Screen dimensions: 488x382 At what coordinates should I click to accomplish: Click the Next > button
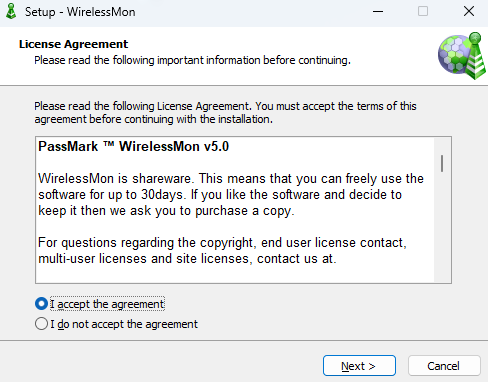(359, 366)
